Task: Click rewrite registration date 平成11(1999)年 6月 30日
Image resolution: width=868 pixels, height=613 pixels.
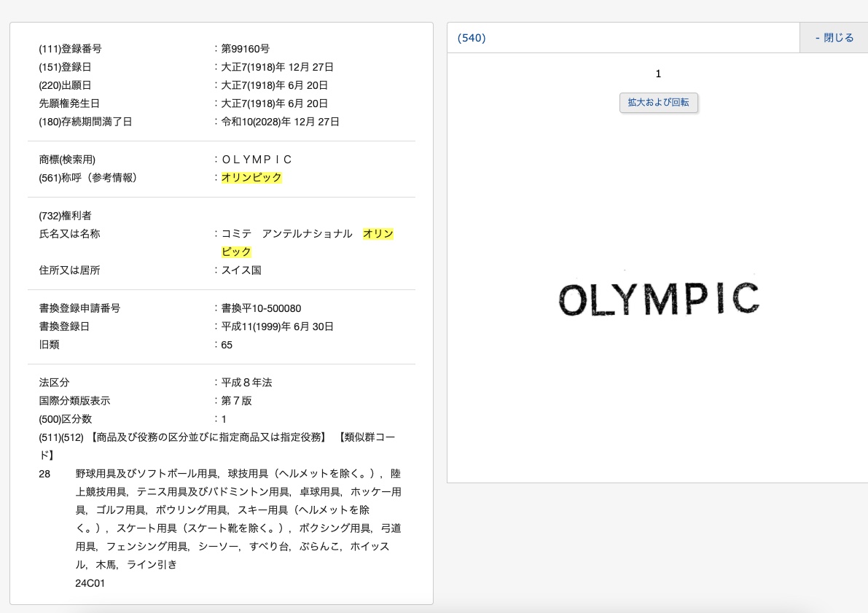Action: click(x=278, y=327)
